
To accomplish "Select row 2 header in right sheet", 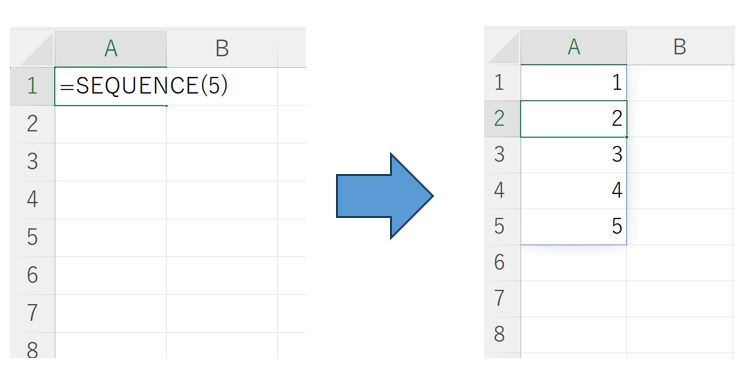I will 502,118.
